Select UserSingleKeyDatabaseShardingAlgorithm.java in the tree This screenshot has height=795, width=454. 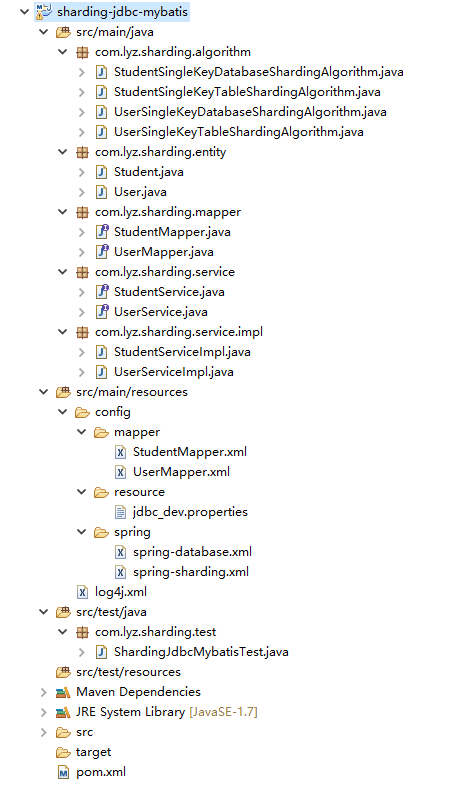tap(250, 112)
